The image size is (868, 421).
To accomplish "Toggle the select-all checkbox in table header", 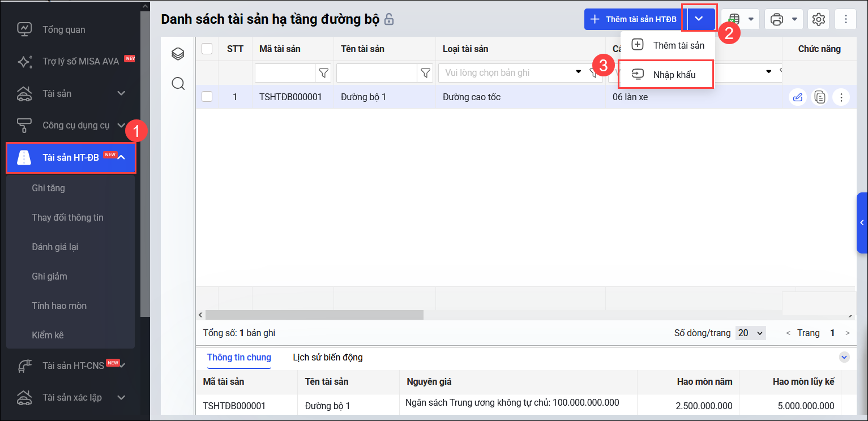I will [x=207, y=49].
